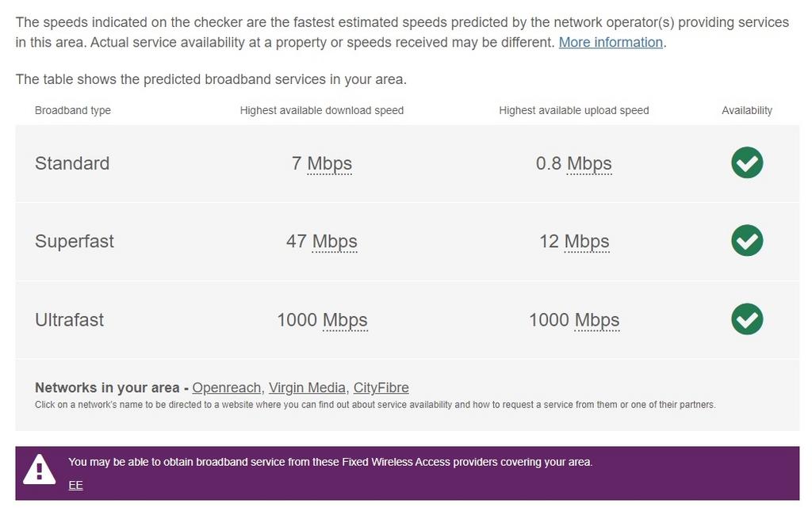Open the More information link
The image size is (812, 515).
(611, 43)
